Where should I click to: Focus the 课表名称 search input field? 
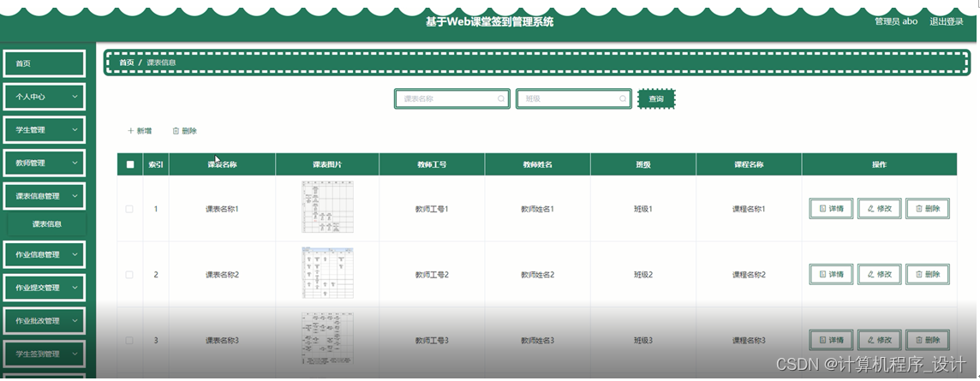coord(451,98)
